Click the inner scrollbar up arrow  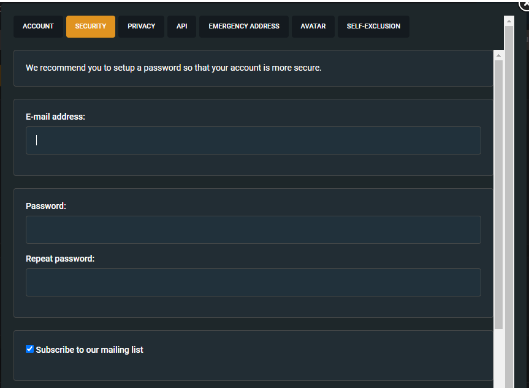[x=499, y=55]
